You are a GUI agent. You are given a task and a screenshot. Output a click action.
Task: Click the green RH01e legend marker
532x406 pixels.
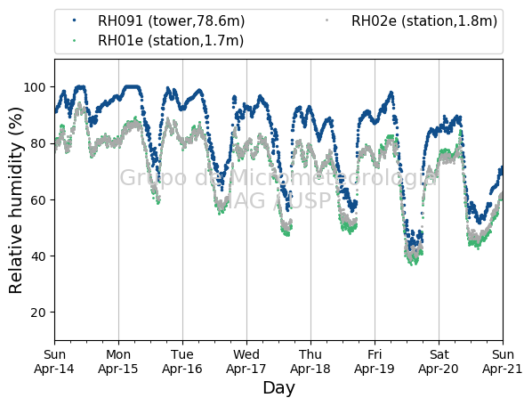(x=75, y=41)
